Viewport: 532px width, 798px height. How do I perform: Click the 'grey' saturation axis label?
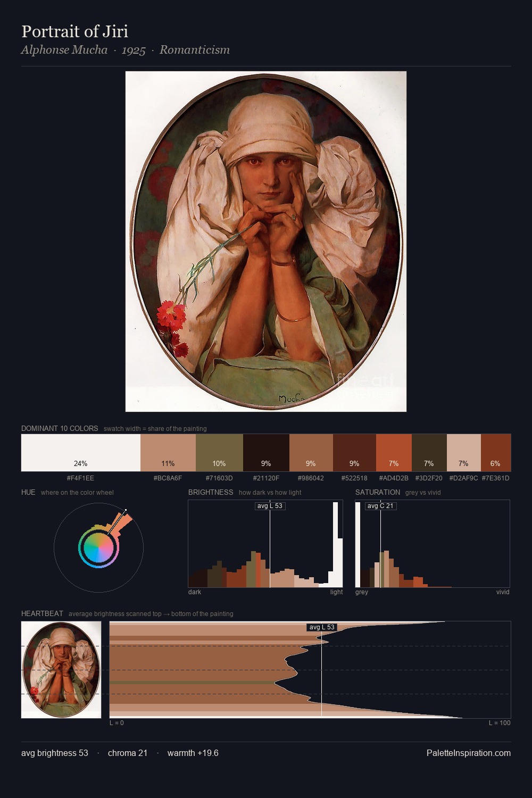pos(362,592)
